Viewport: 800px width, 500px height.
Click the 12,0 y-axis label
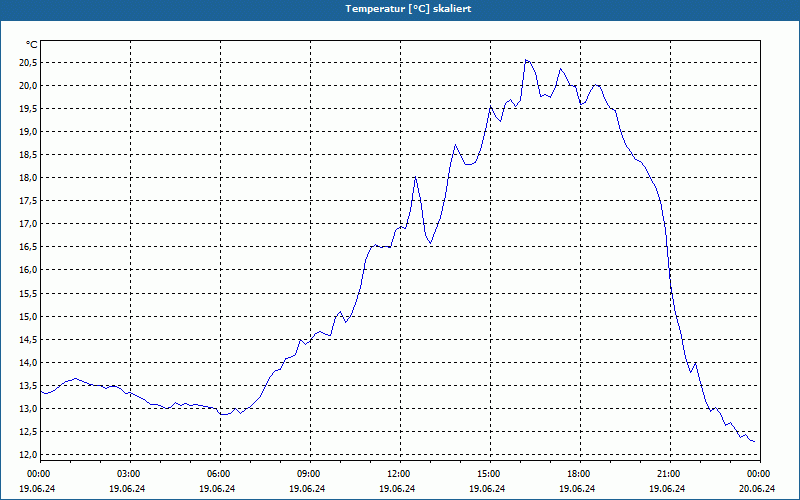[x=29, y=455]
